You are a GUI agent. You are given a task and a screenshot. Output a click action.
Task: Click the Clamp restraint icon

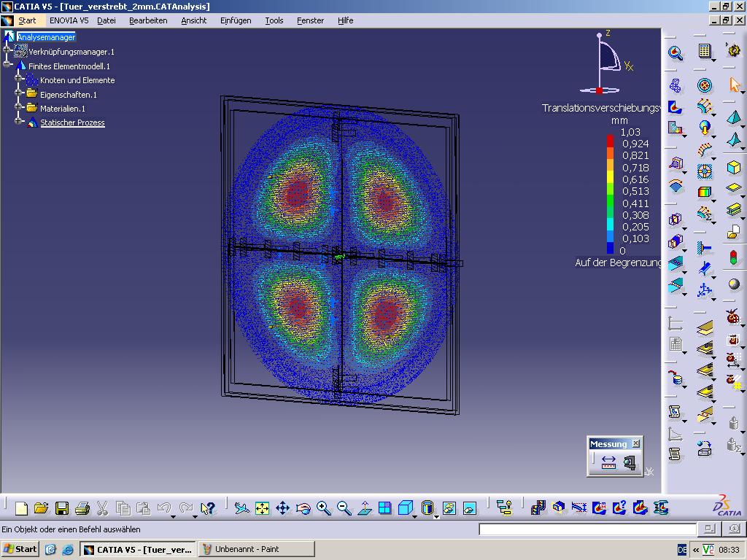704,248
